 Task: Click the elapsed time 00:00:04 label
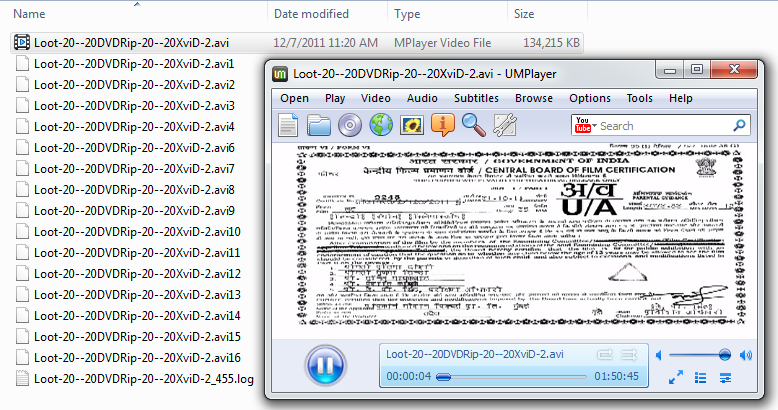pyautogui.click(x=409, y=376)
